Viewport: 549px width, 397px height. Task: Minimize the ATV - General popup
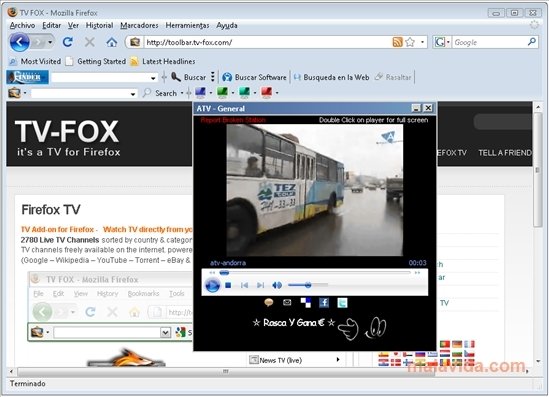pos(416,108)
